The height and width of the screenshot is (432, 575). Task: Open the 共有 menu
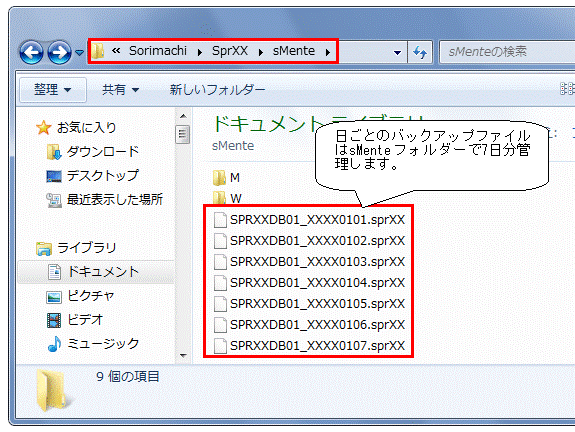121,89
